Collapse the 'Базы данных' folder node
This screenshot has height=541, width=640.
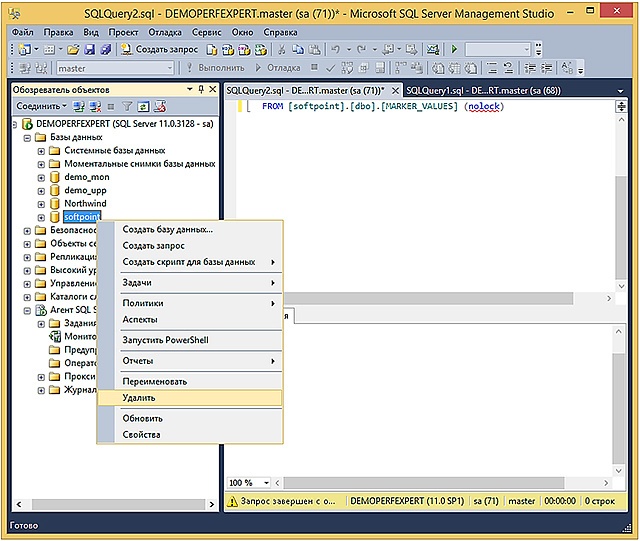point(27,137)
